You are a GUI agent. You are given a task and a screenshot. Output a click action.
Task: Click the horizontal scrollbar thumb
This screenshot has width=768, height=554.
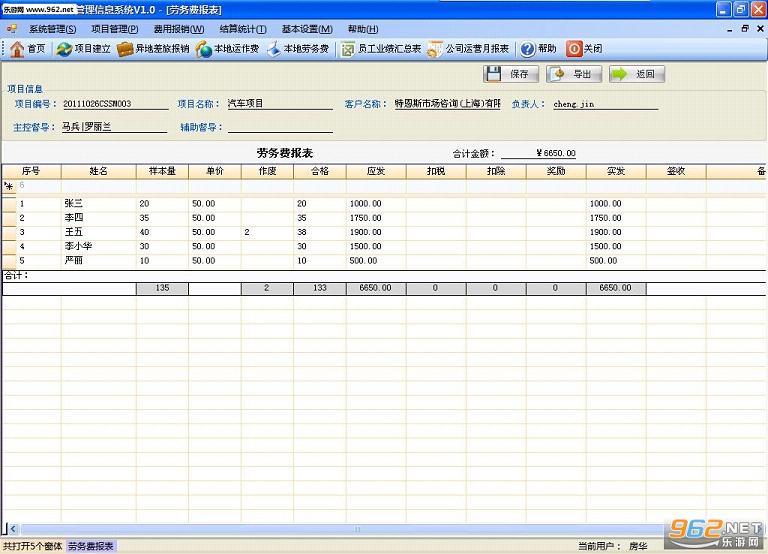357,529
